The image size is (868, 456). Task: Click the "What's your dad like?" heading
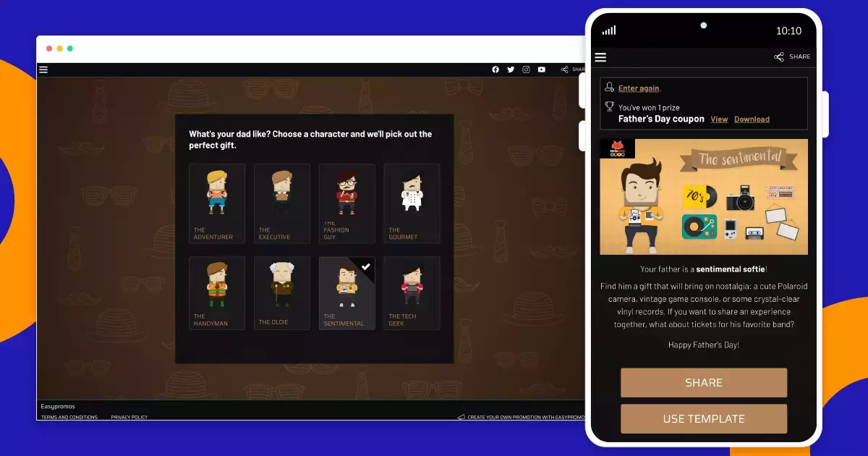[x=310, y=140]
